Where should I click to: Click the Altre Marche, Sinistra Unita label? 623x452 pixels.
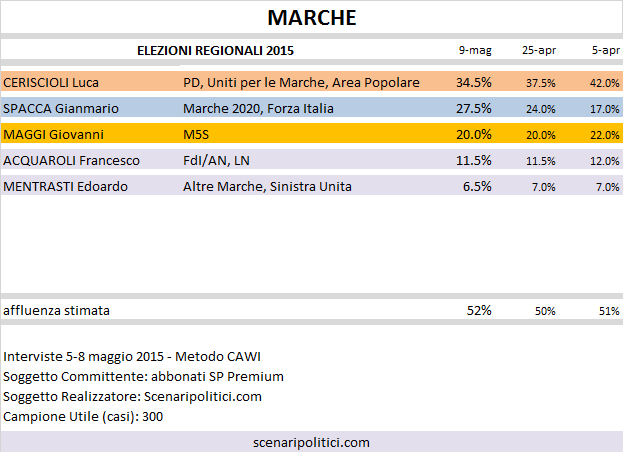click(267, 187)
